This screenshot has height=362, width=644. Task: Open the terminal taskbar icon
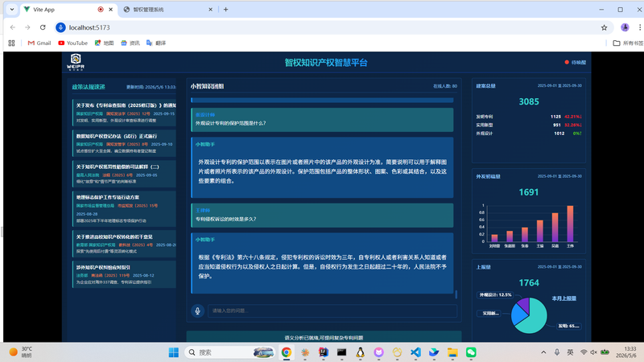(x=341, y=352)
